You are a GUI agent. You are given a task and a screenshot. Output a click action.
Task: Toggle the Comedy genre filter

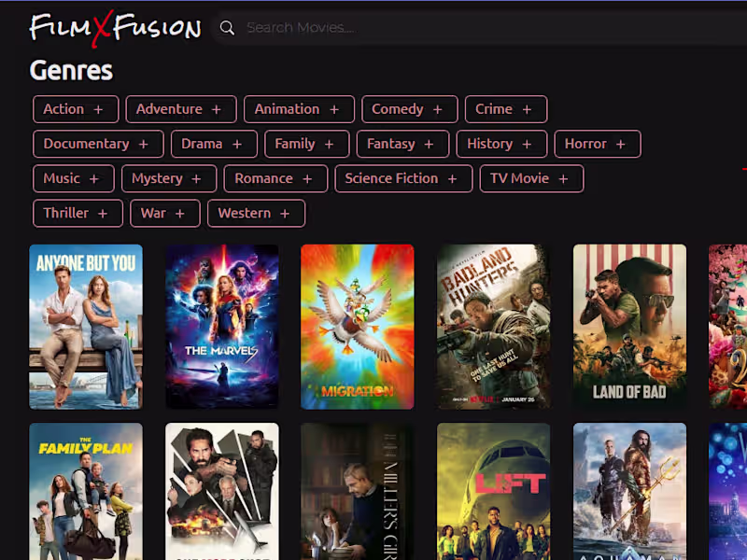coord(410,109)
